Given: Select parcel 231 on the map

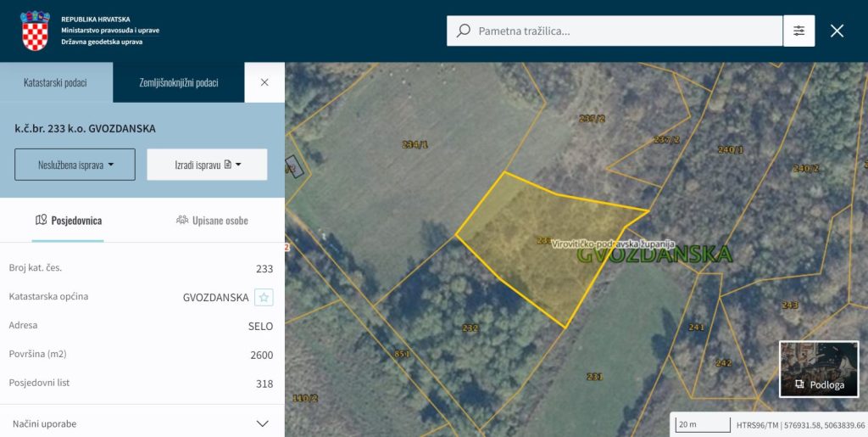Looking at the screenshot, I should tap(594, 376).
